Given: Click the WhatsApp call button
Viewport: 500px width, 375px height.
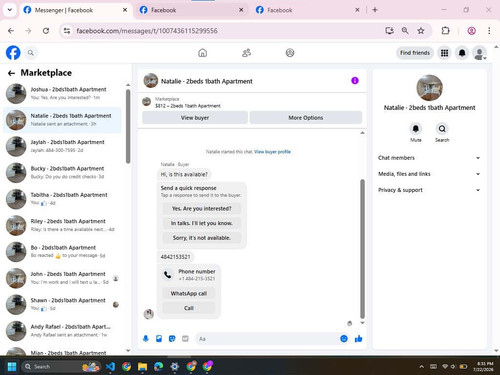Looking at the screenshot, I should point(189,293).
